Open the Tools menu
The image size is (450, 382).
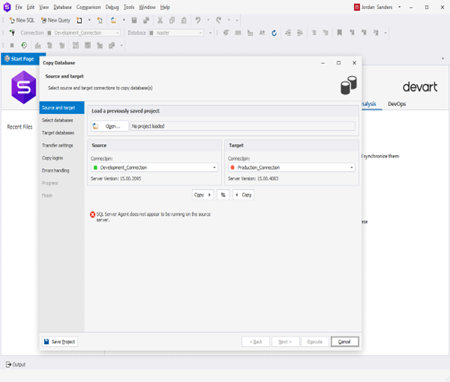(x=129, y=7)
